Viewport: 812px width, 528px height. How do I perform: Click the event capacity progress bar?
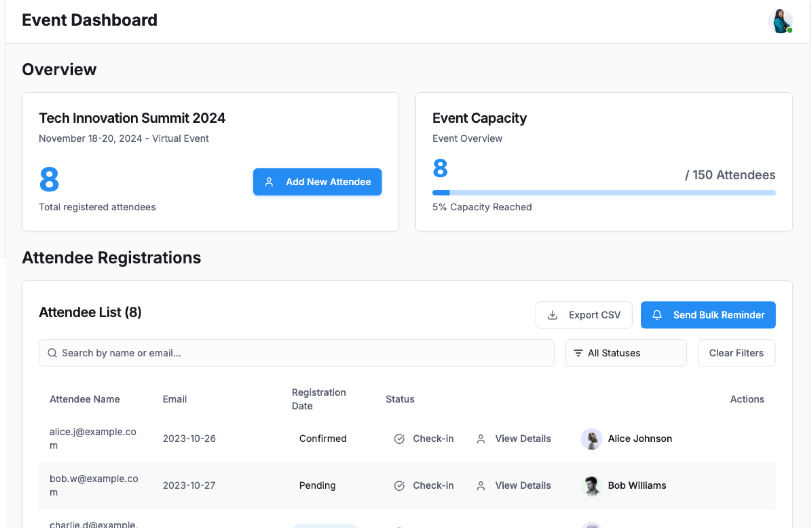(604, 193)
